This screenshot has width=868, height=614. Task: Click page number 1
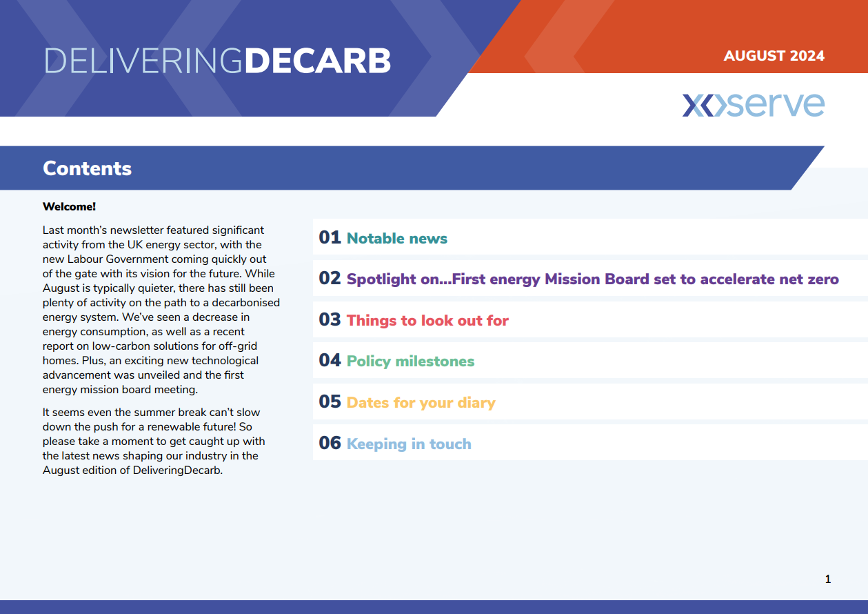[828, 580]
